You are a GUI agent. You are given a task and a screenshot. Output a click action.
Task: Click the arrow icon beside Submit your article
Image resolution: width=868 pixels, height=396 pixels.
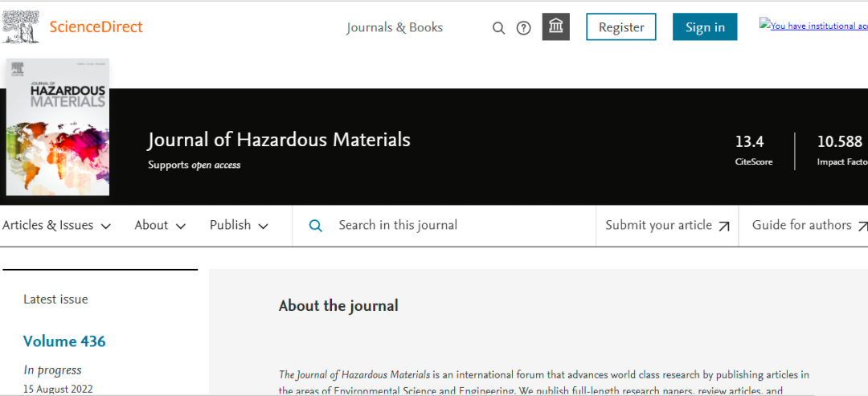(x=724, y=227)
